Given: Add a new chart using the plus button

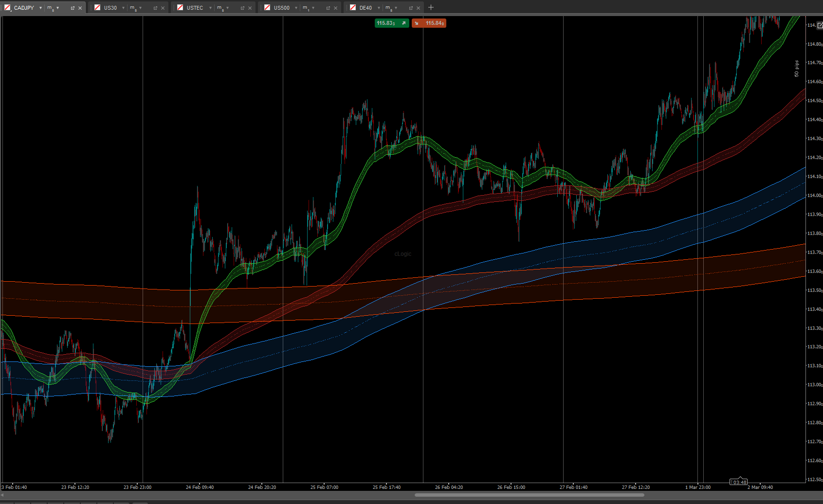Looking at the screenshot, I should (431, 7).
